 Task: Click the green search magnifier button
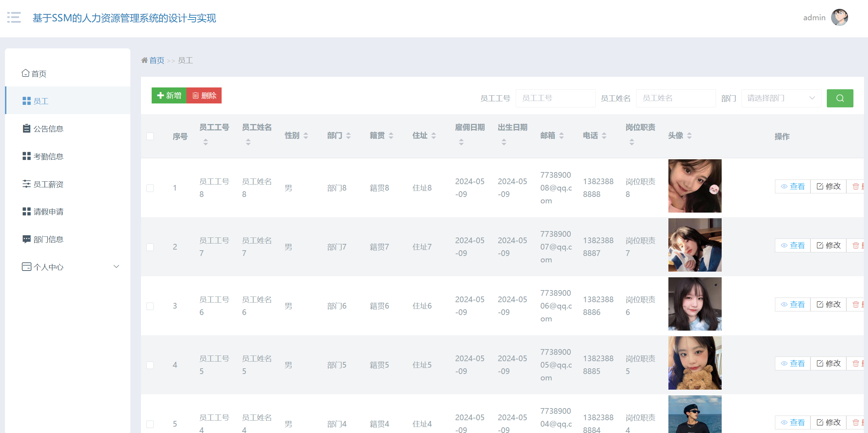tap(840, 98)
